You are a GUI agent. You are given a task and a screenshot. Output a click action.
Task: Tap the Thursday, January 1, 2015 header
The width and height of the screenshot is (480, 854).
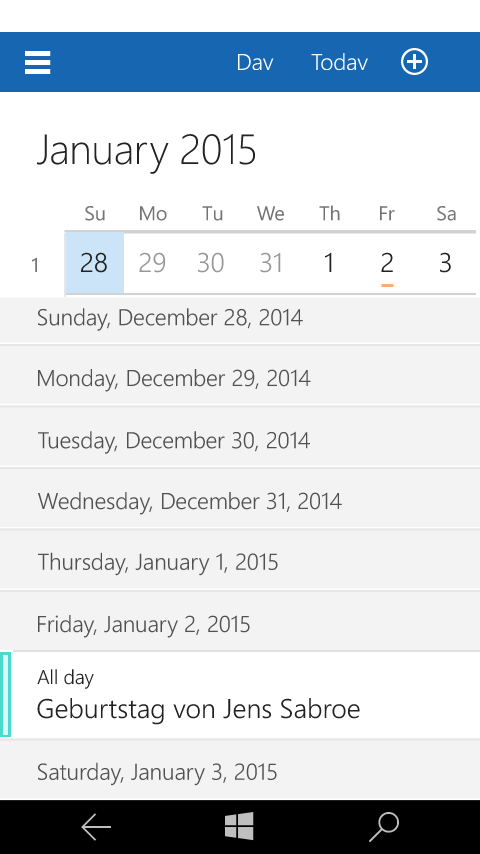pyautogui.click(x=240, y=560)
